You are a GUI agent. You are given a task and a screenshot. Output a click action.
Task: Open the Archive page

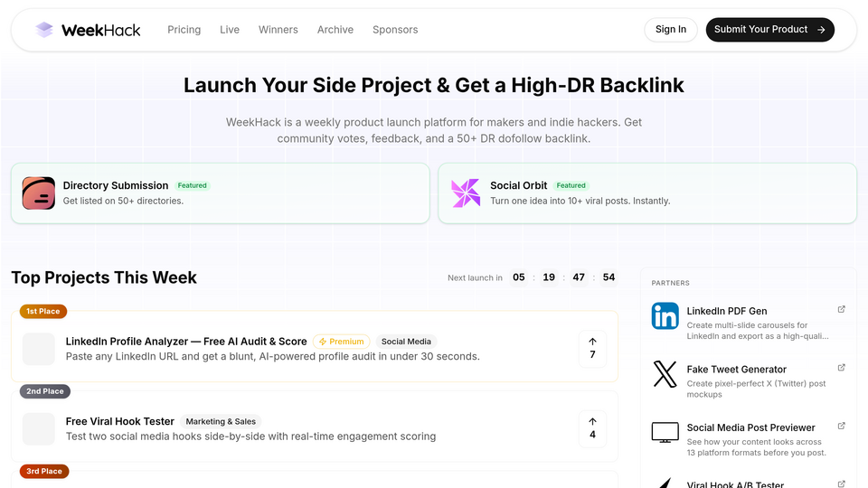335,30
